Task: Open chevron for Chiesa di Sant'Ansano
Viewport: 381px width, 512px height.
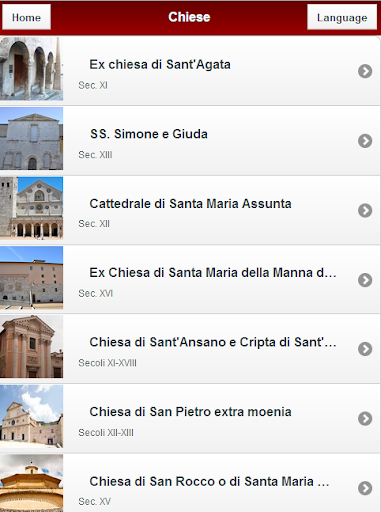Action: click(x=365, y=349)
